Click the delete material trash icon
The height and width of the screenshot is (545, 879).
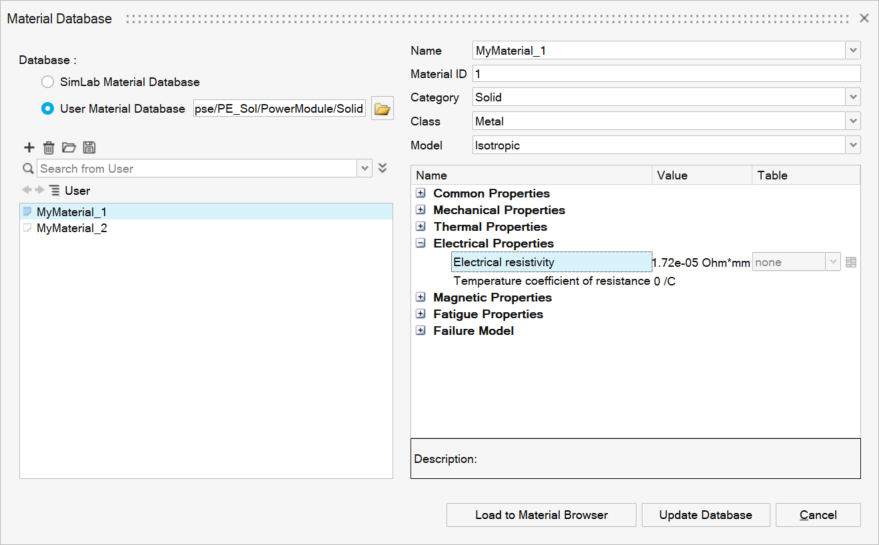pyautogui.click(x=49, y=147)
